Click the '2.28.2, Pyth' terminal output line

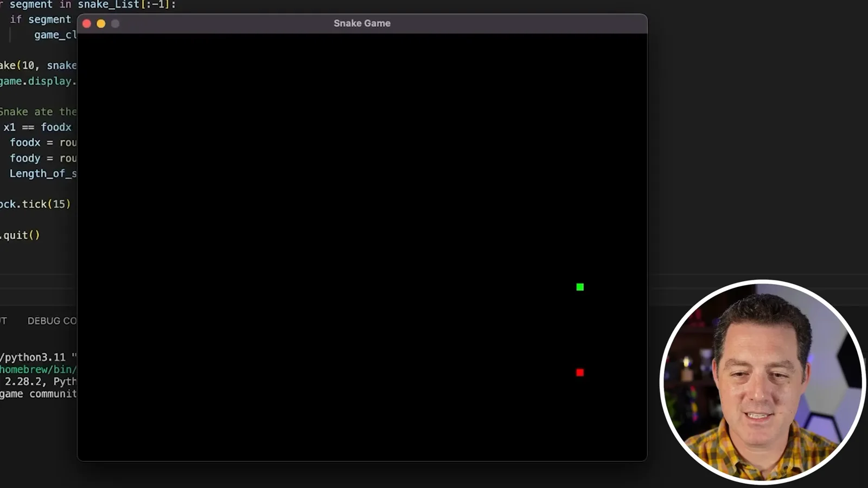point(41,382)
